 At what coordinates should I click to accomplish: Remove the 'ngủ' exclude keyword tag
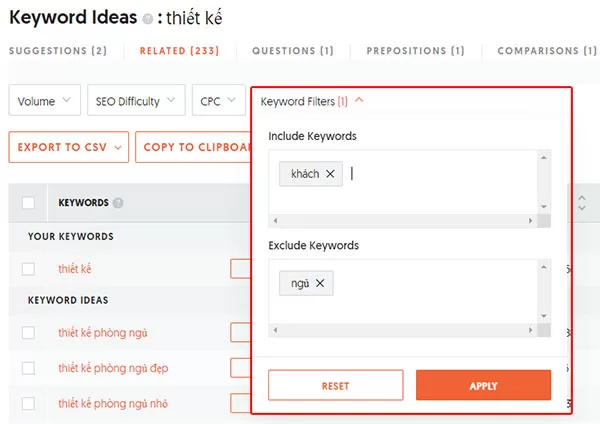(x=320, y=283)
